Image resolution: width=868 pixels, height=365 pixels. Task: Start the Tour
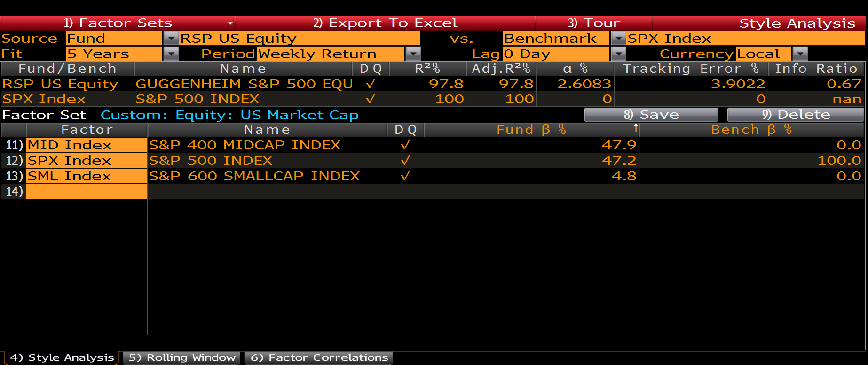pos(593,23)
